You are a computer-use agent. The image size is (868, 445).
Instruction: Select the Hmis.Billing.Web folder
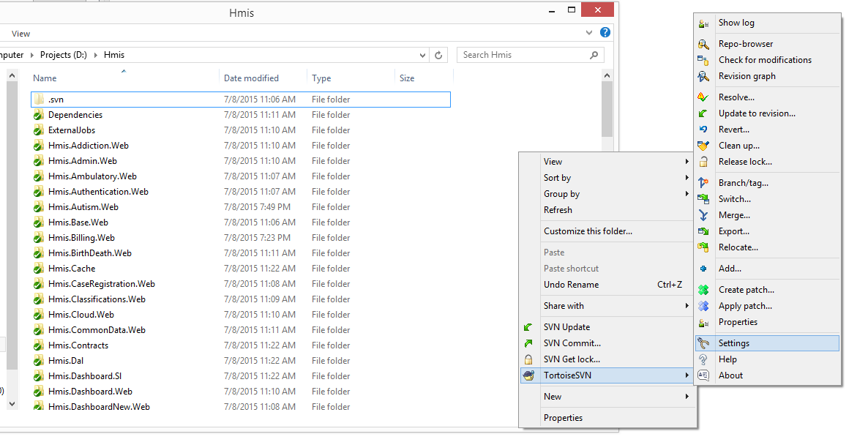[x=81, y=238]
